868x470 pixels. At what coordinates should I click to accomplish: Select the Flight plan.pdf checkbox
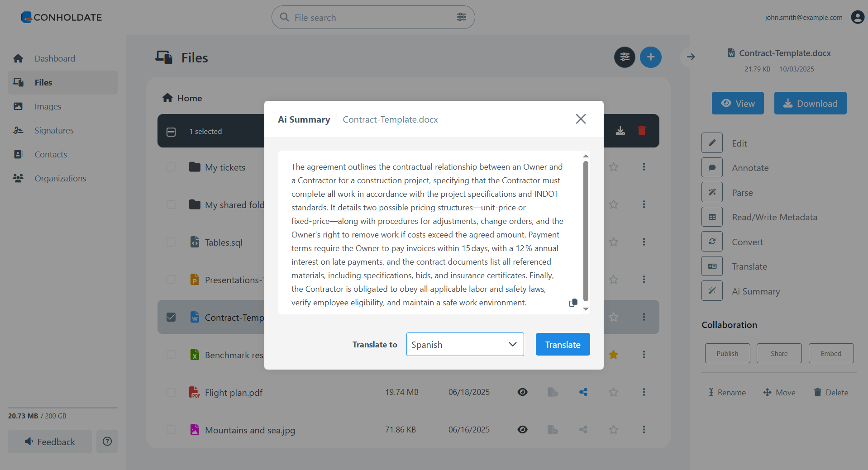click(171, 392)
